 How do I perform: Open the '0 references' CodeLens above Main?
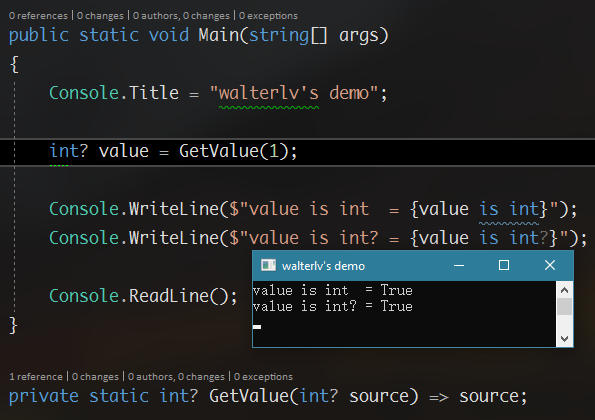[38, 16]
